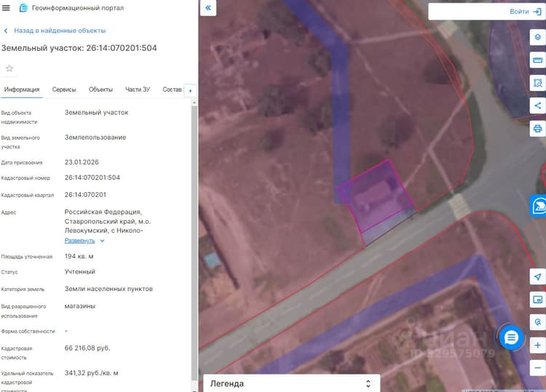
Task: Click the login arrow icon
Action: pyautogui.click(x=537, y=12)
